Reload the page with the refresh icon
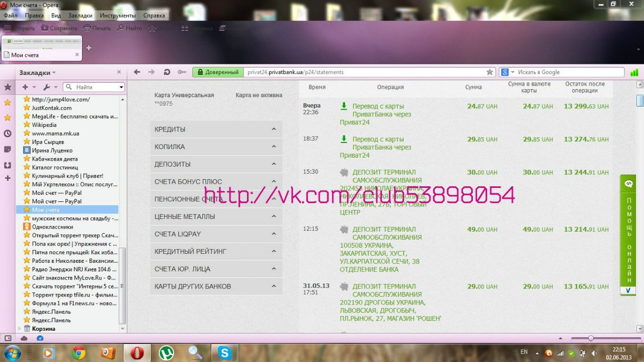644x362 pixels. (167, 72)
